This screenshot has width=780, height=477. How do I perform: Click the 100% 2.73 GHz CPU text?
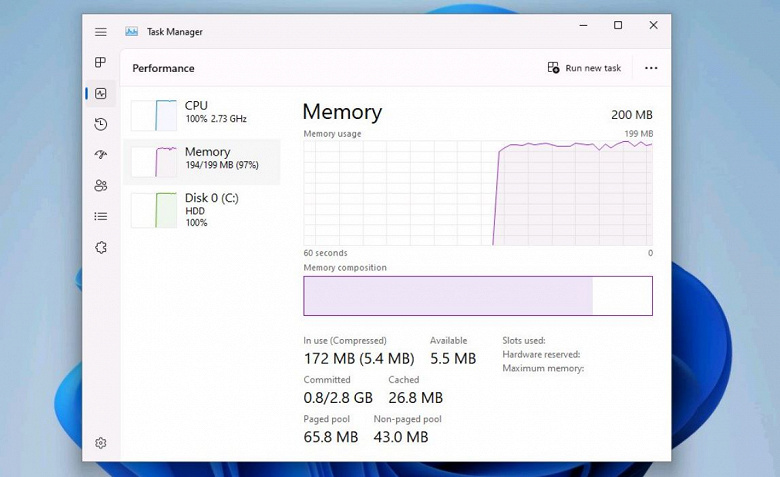point(216,119)
